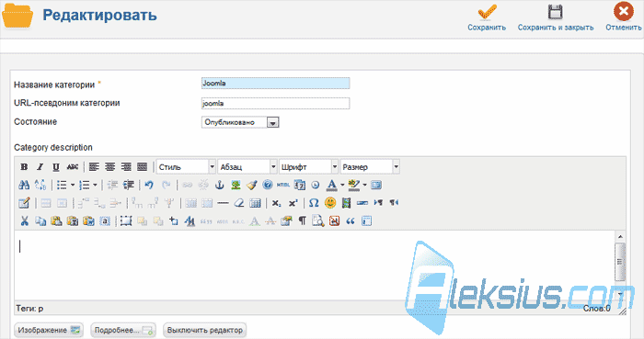This screenshot has height=339, width=644.
Task: Open editor help question mark icon
Action: (x=268, y=185)
